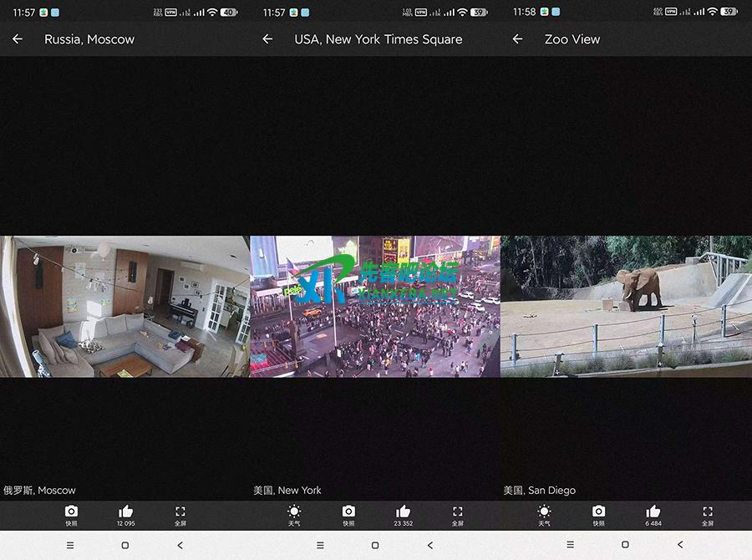The height and width of the screenshot is (560, 752).
Task: Expand the elephant zoo video to fullscreen
Action: point(707,514)
